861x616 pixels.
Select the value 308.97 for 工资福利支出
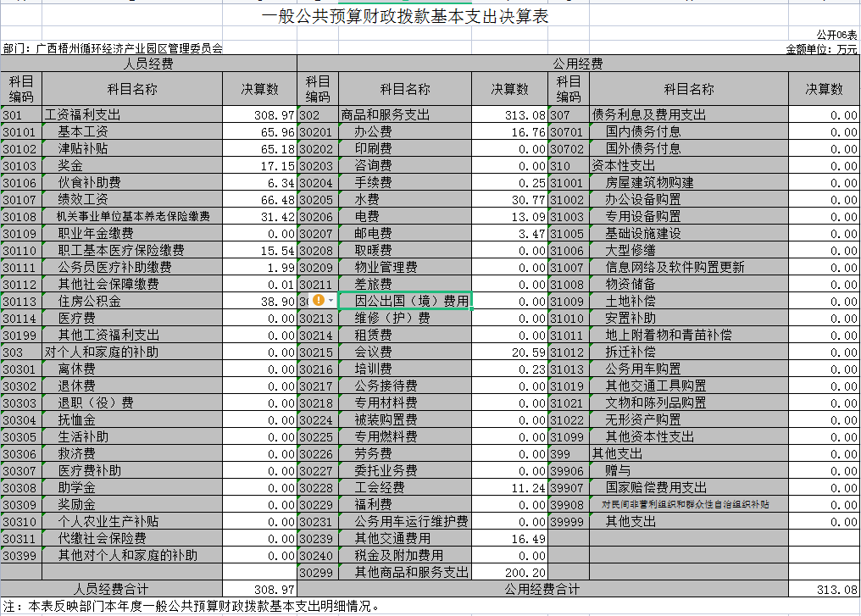259,114
